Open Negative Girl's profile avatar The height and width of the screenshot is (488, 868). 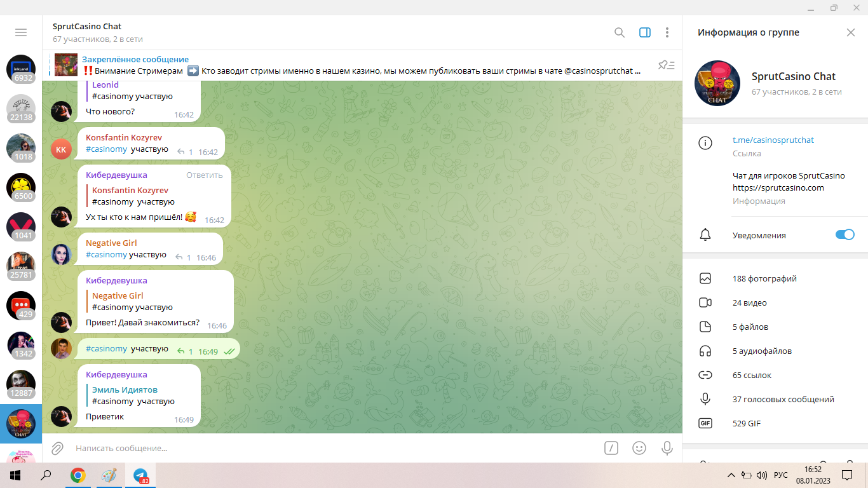pos(61,255)
